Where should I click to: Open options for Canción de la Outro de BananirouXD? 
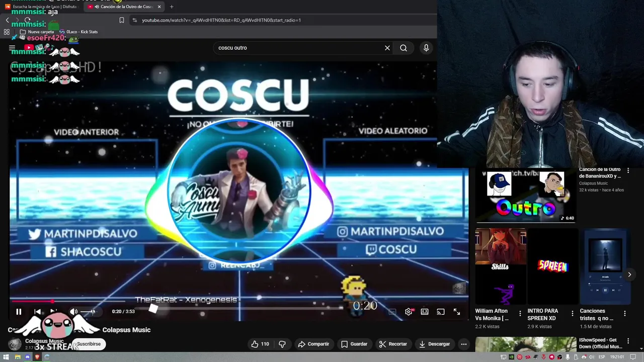tap(628, 171)
